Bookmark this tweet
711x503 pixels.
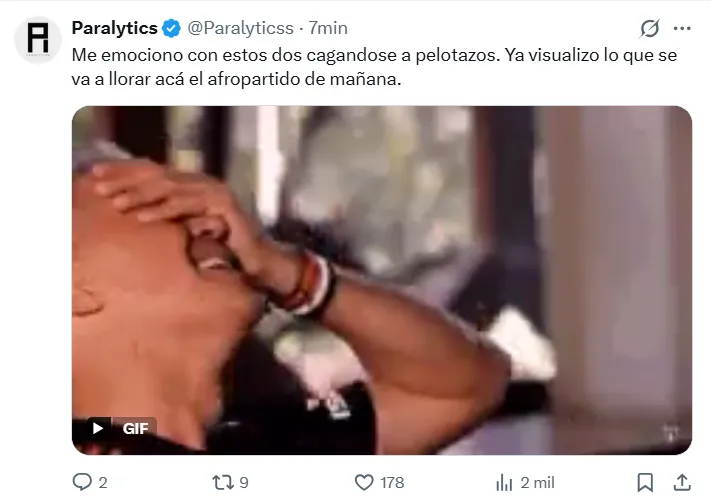click(645, 482)
